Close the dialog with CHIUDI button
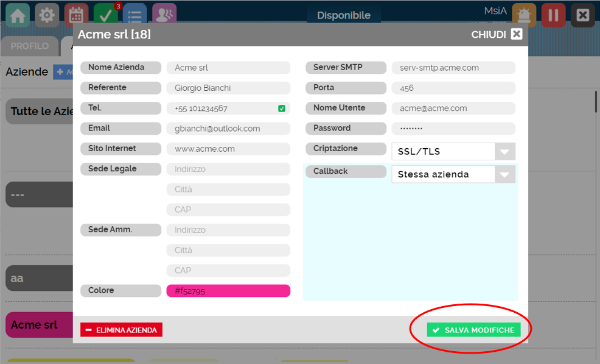The height and width of the screenshot is (364, 600). tap(496, 34)
